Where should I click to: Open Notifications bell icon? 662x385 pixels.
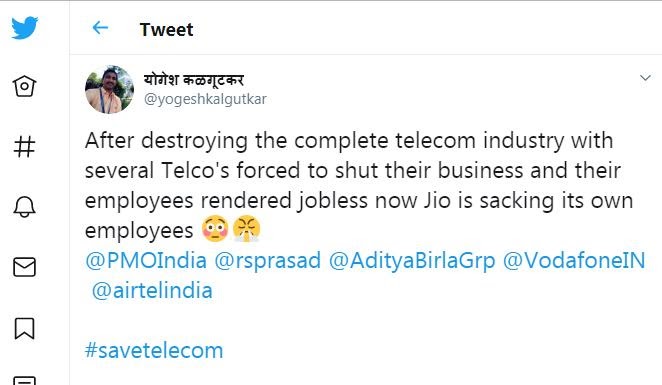(x=24, y=207)
